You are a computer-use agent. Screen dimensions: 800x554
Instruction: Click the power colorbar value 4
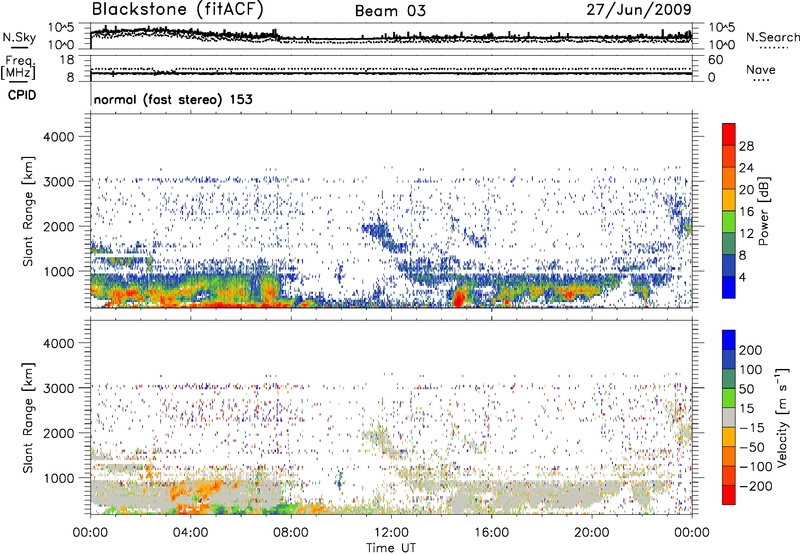pyautogui.click(x=742, y=277)
